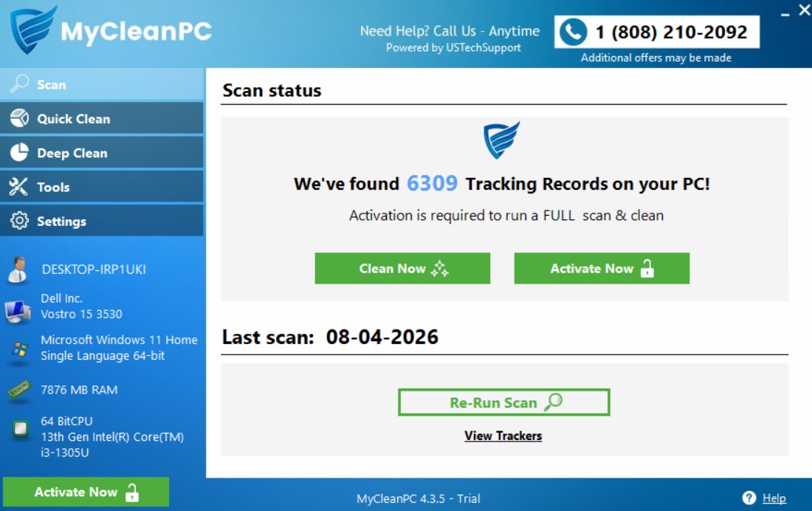Click the 13th Gen Intel(R) Core(TM) text
The height and width of the screenshot is (511, 812).
tap(112, 437)
